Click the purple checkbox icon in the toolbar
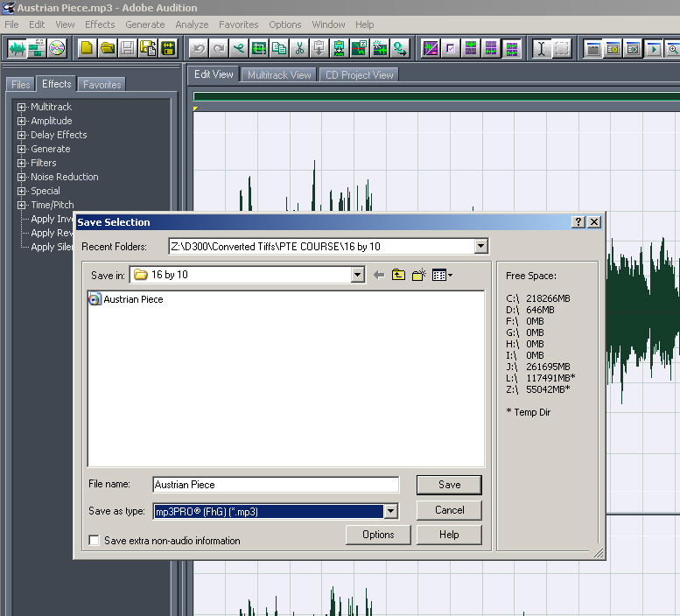The image size is (680, 616). point(451,48)
